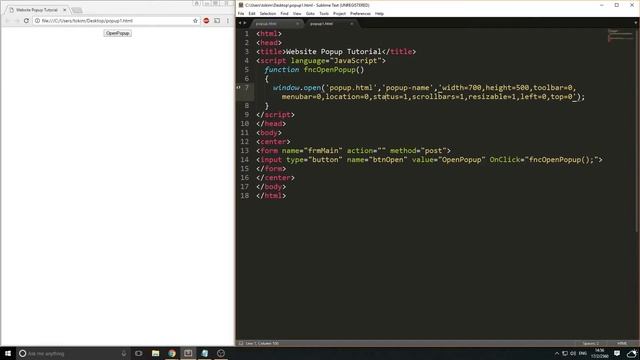Click the 'function' keyword on line 5
This screenshot has height=360, width=640.
coord(282,70)
